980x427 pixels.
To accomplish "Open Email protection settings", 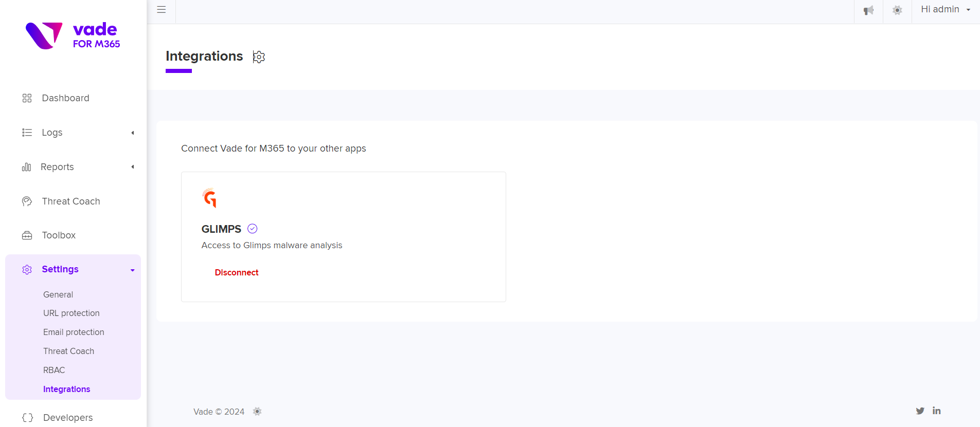I will pos(74,332).
